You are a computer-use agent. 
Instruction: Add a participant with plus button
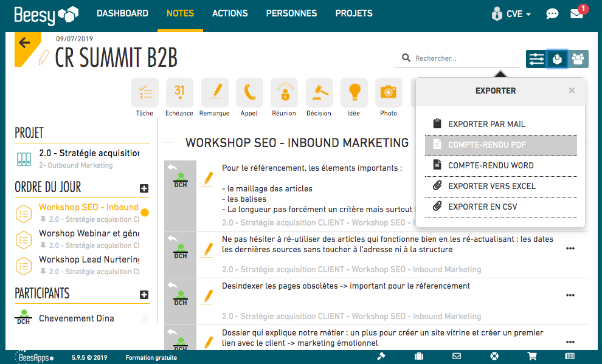click(x=144, y=295)
